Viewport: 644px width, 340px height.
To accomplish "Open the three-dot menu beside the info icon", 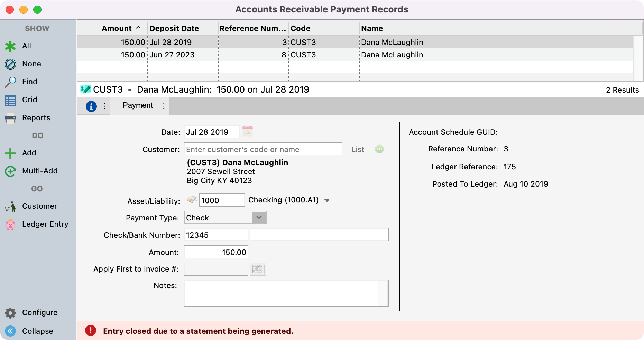I will coord(104,106).
